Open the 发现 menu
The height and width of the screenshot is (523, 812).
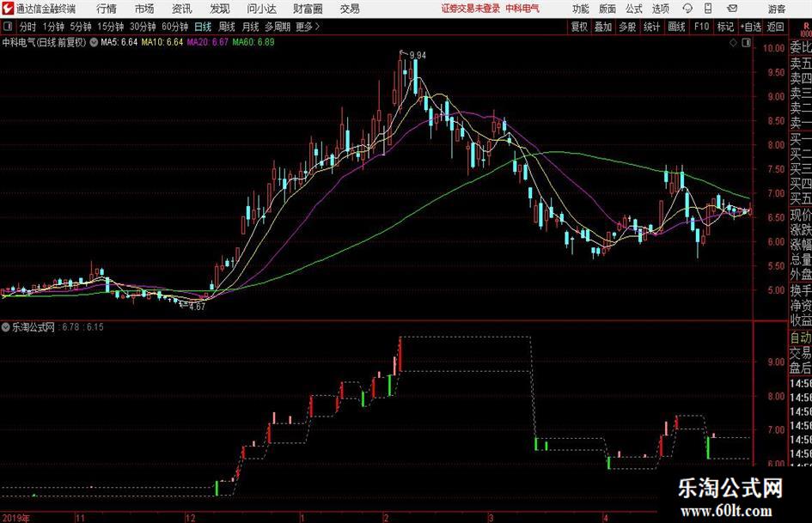coord(220,9)
